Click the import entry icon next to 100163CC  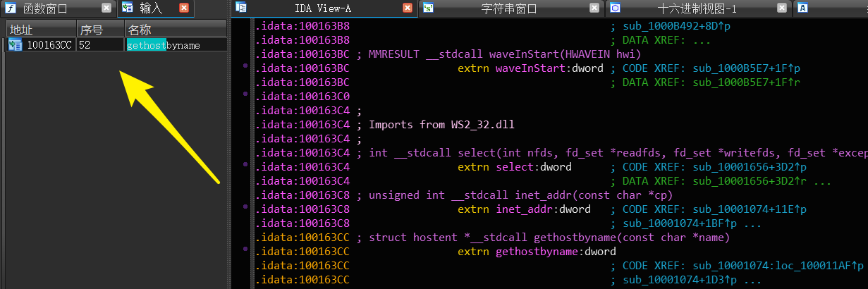(x=16, y=45)
